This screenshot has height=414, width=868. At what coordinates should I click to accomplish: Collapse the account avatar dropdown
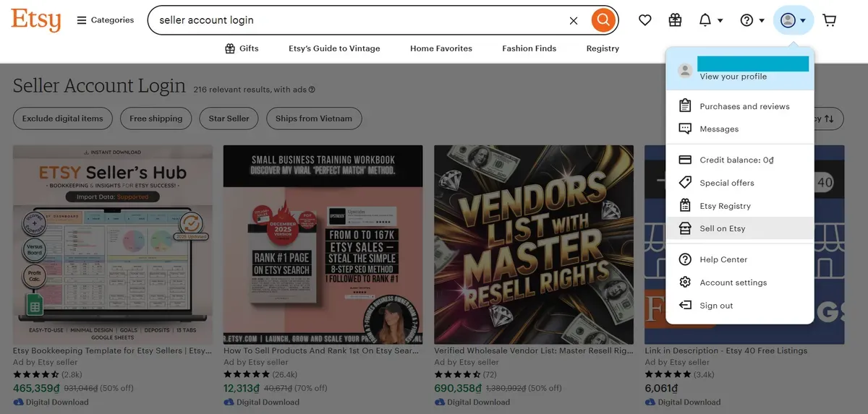[x=793, y=20]
